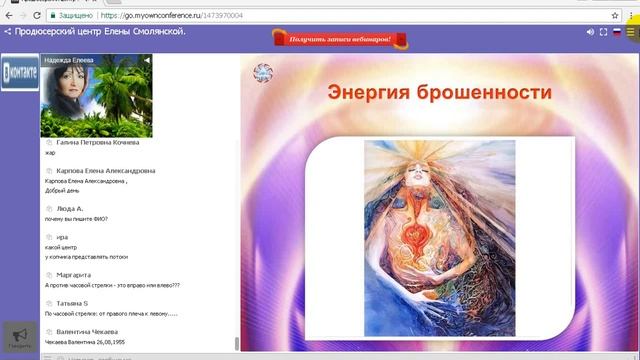Click chat name Татьяна S
This screenshot has height=360, width=640.
72,303
